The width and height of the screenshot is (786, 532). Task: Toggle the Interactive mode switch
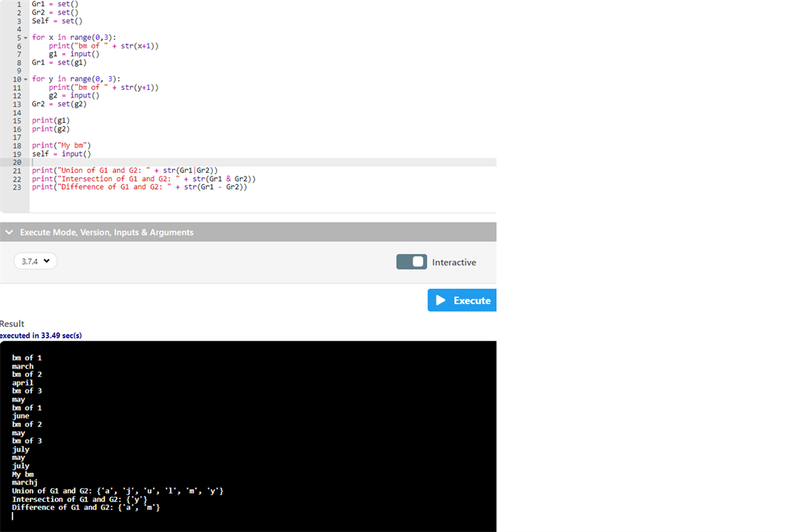pyautogui.click(x=412, y=262)
